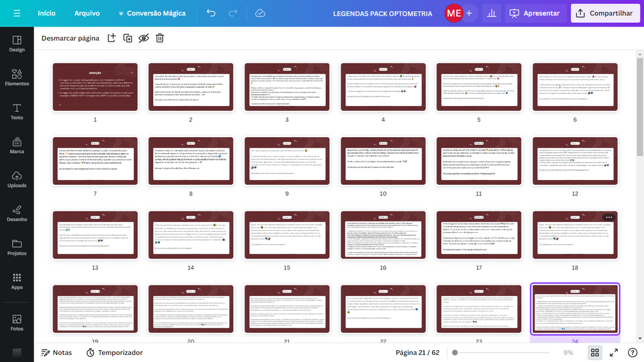The image size is (644, 362).
Task: Select page 2 thumbnail
Action: pyautogui.click(x=190, y=87)
